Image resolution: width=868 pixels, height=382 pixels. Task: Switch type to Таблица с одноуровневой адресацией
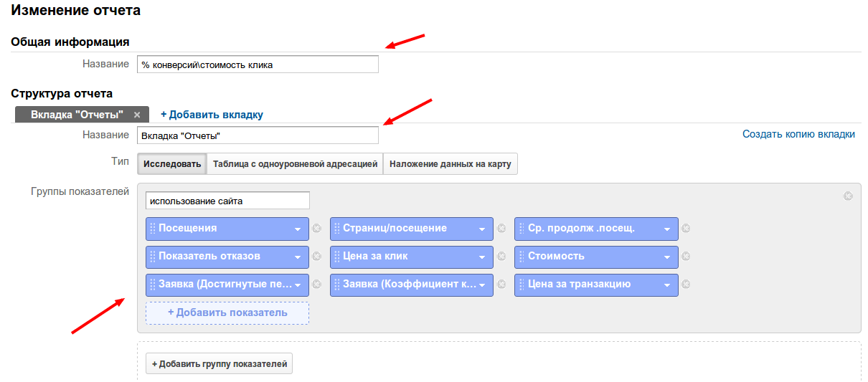tap(295, 164)
